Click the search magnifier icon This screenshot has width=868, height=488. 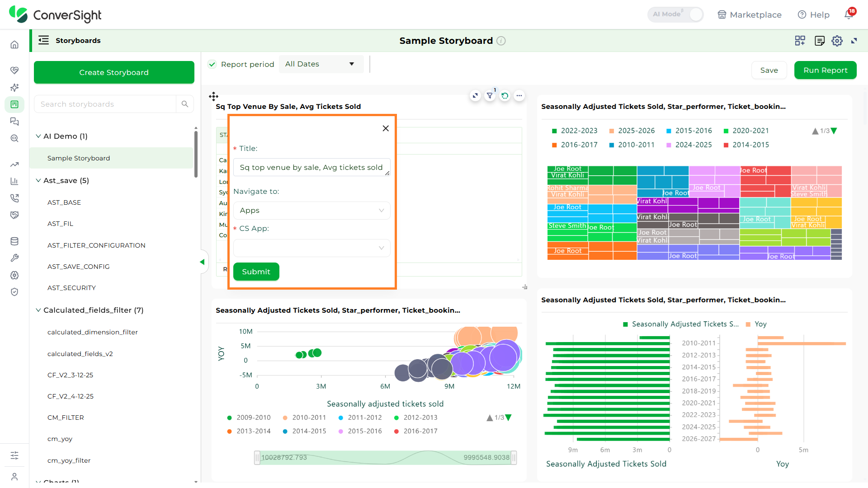pos(184,104)
